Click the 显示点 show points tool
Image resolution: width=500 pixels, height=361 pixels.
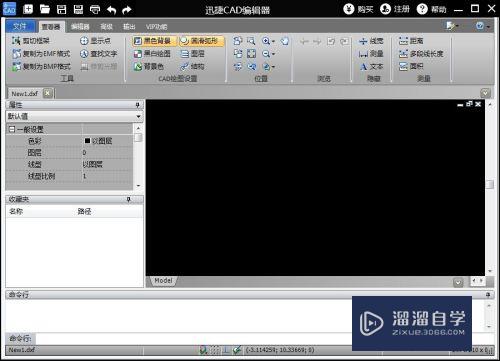click(x=95, y=41)
